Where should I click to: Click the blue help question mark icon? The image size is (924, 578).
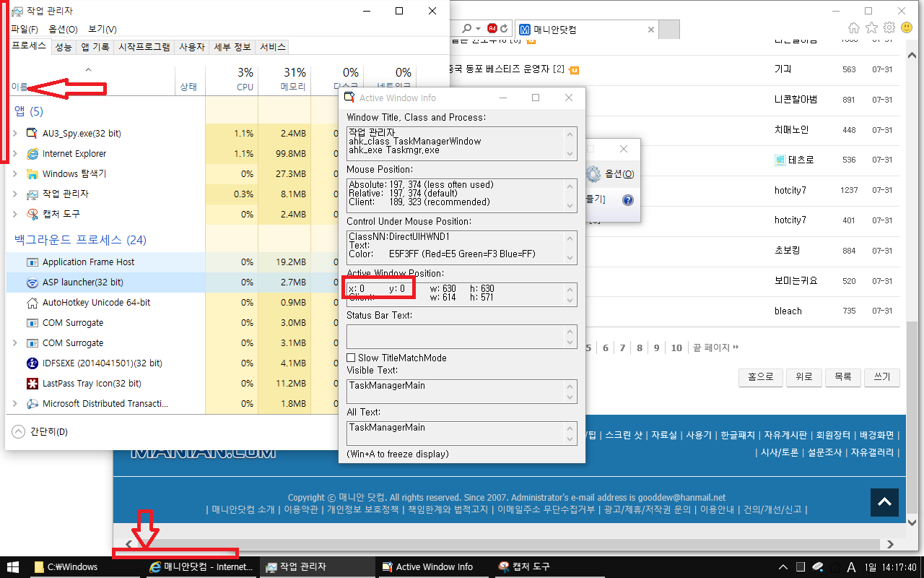point(627,199)
